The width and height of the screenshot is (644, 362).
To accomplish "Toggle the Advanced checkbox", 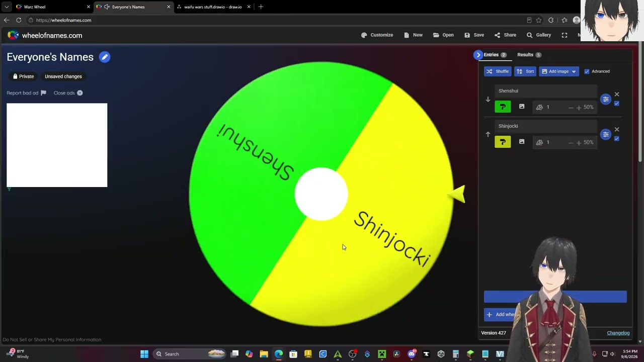I will [x=587, y=71].
